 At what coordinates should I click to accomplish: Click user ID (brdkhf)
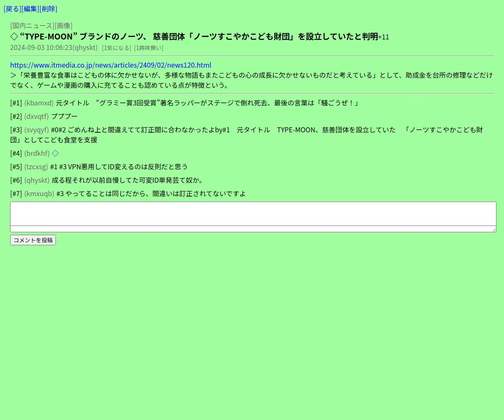tap(37, 153)
